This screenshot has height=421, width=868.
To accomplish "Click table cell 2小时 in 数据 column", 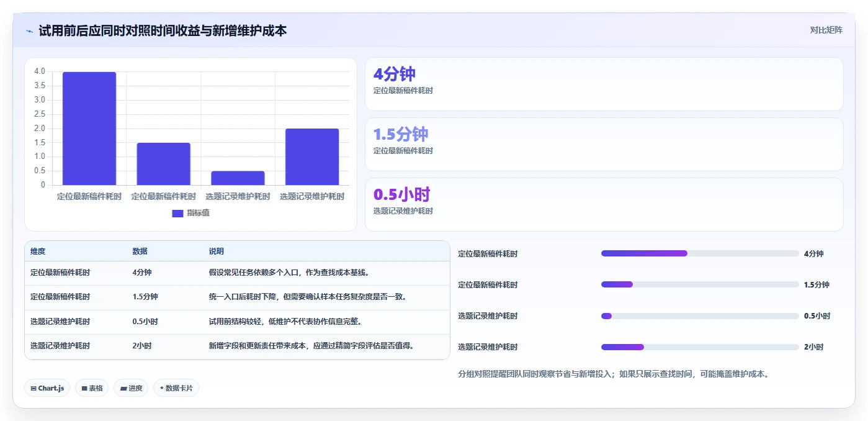I will point(141,346).
